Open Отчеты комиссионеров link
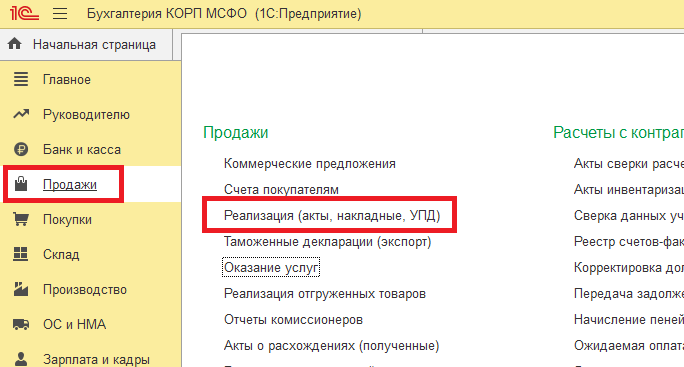The image size is (684, 367). point(293,320)
